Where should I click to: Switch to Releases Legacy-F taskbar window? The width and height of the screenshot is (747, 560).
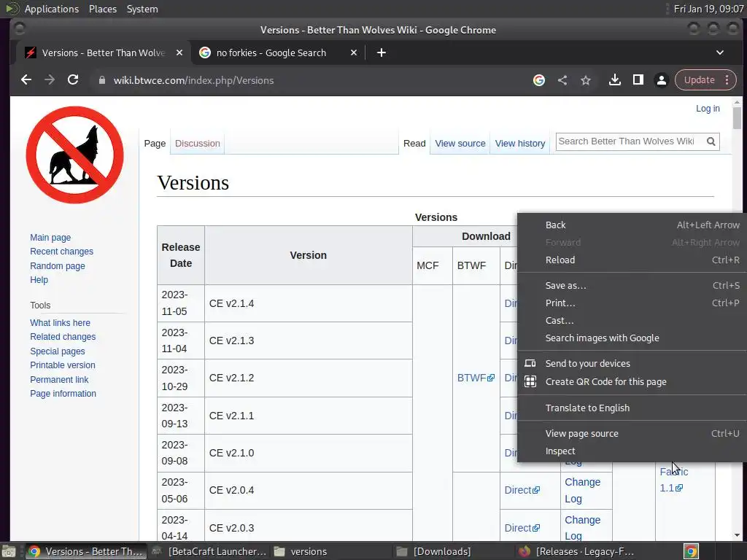click(577, 551)
